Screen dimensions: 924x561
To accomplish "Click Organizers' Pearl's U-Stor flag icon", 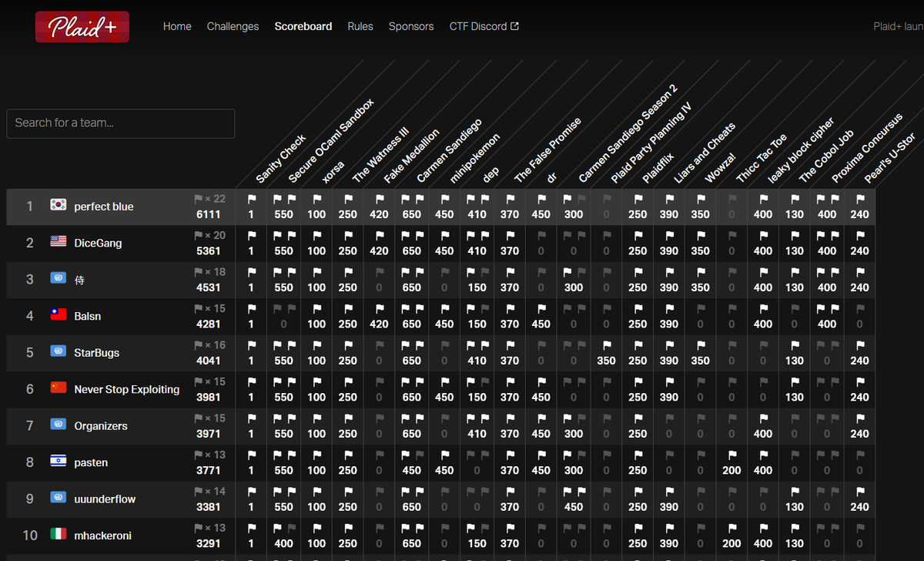I will tap(859, 418).
